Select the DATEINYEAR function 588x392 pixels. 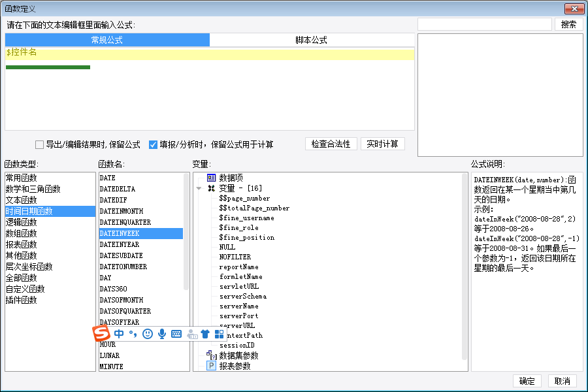point(141,244)
